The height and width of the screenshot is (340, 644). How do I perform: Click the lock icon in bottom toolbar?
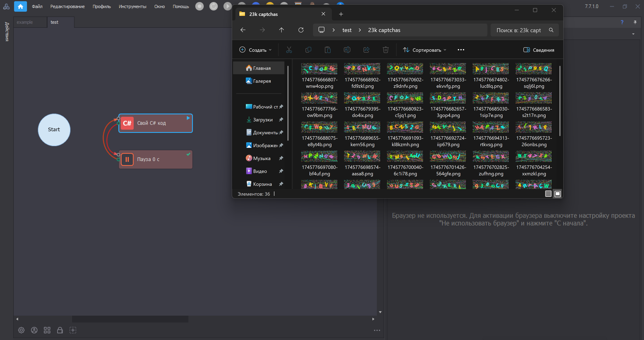(x=60, y=330)
